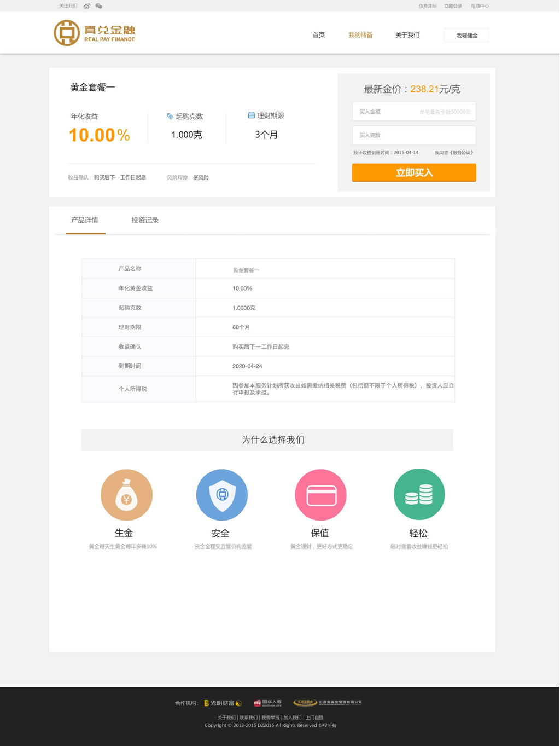Click the 国华人寿 partner logo in footer
Image resolution: width=560 pixels, height=746 pixels.
(267, 703)
